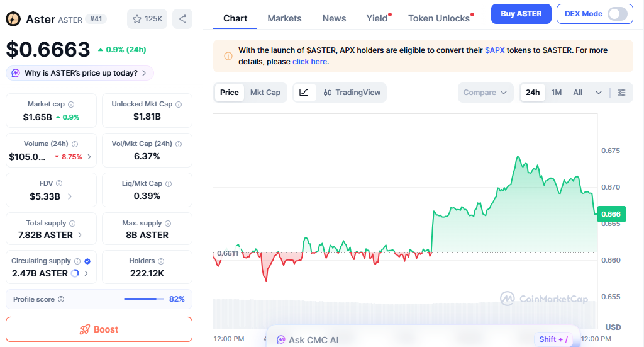Open Max. supply info icon
Screen dimensions: 644x347
coord(168,223)
